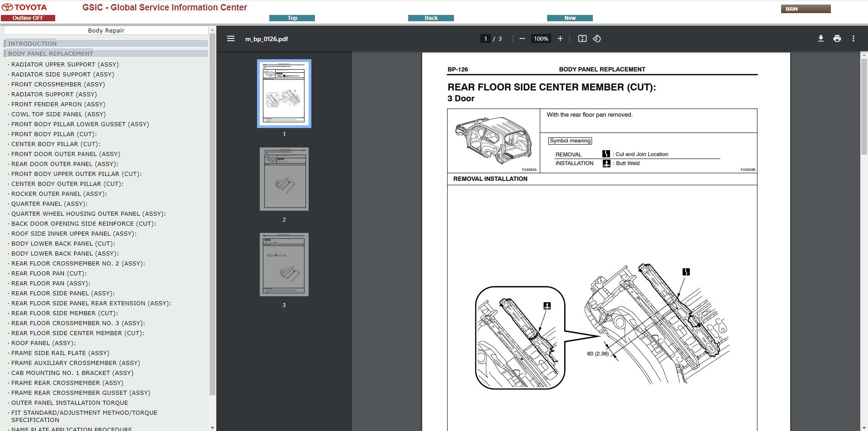This screenshot has height=431, width=868.
Task: Select BODY LOWER BACK PANEL (ASSY):
Action: [x=65, y=253]
